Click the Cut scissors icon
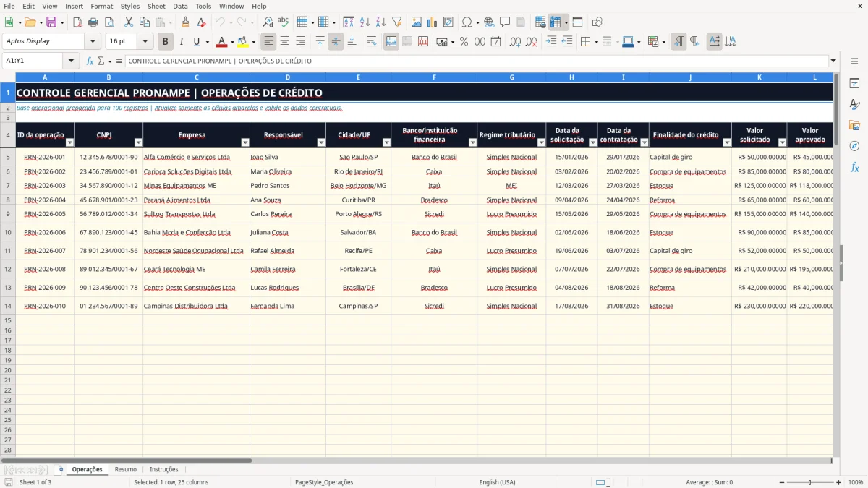Screen dimensions: 868x488 click(128, 22)
